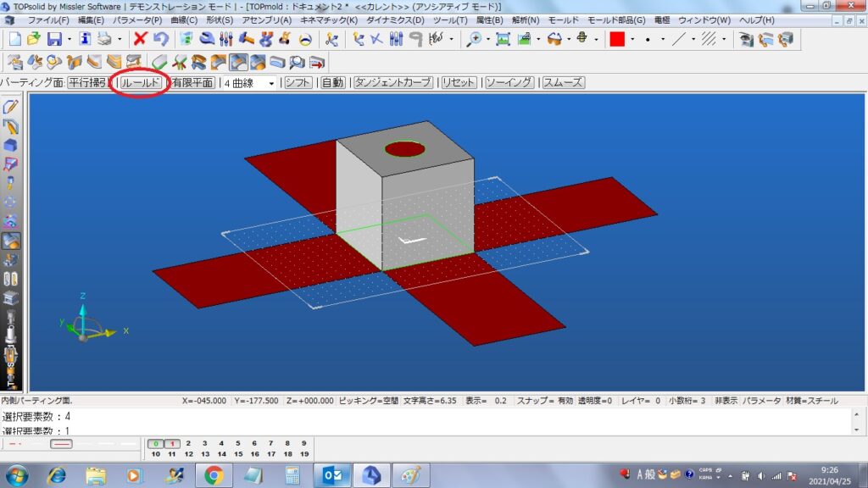Select the blue solid shape tool in left sidebar

pos(10,145)
